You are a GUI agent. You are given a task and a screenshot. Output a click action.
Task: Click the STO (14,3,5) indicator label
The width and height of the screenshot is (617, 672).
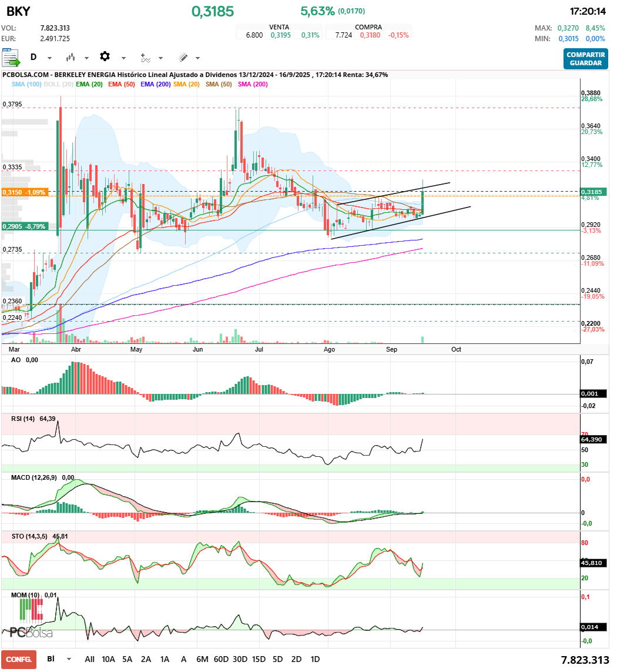coord(29,536)
